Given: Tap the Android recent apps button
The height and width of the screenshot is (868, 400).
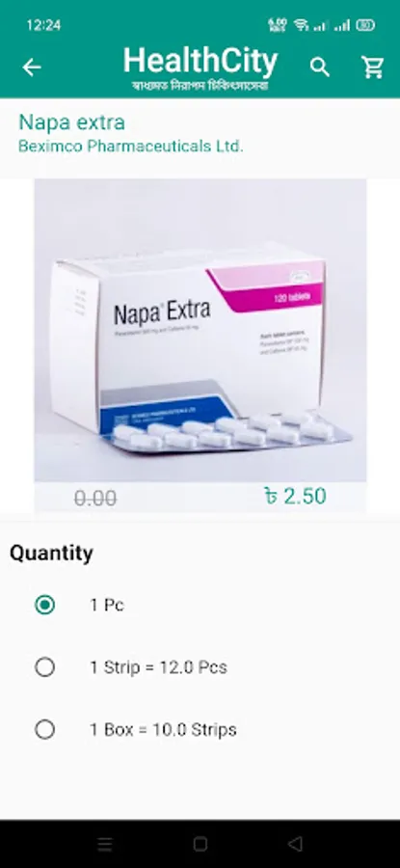Looking at the screenshot, I should coord(104,844).
